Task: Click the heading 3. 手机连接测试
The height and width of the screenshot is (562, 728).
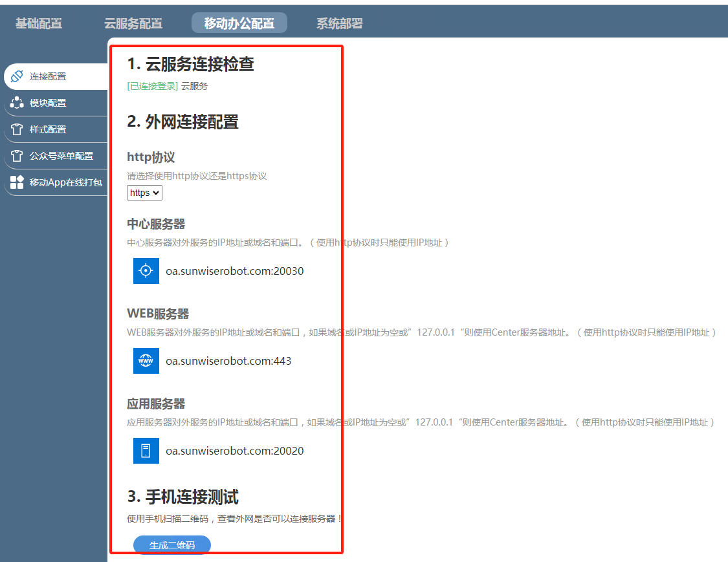Action: pyautogui.click(x=182, y=497)
